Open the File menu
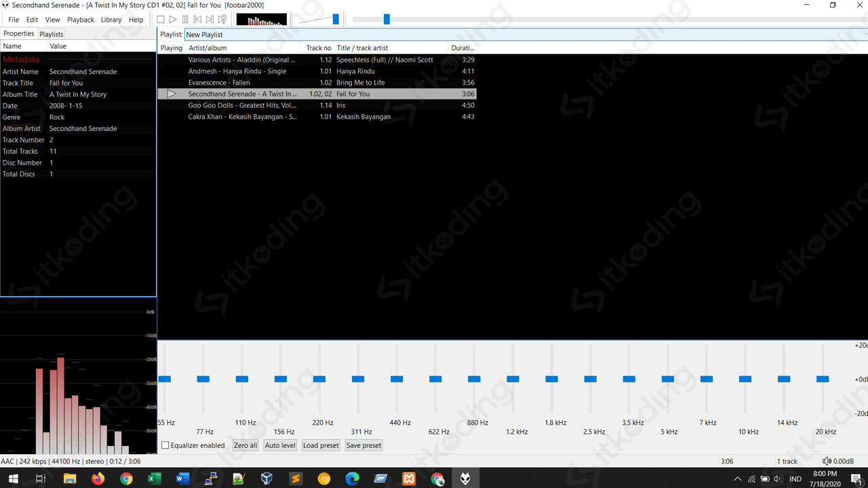The image size is (868, 488). 14,20
